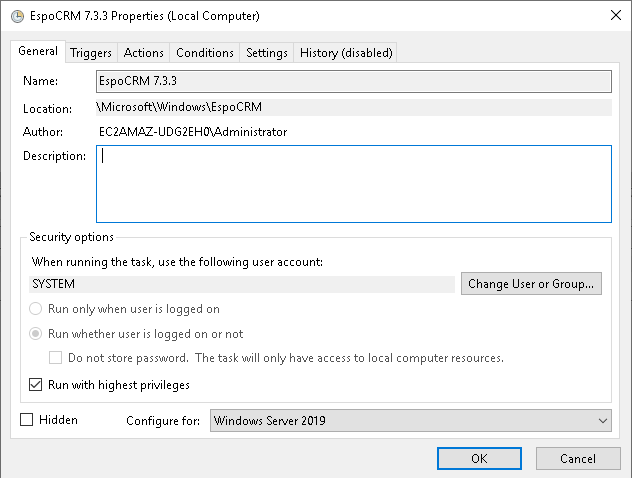Open the Actions tab
The image size is (632, 478).
[143, 53]
